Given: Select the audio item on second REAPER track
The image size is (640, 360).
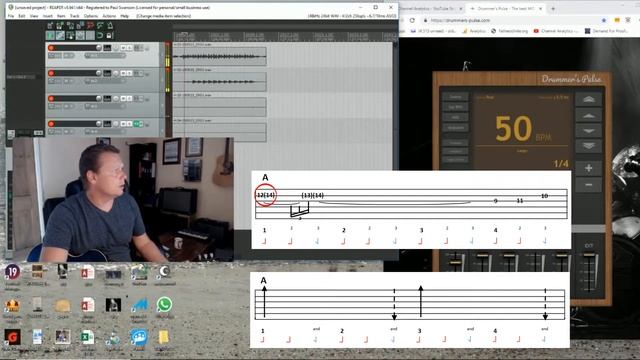Looking at the screenshot, I should point(220,82).
